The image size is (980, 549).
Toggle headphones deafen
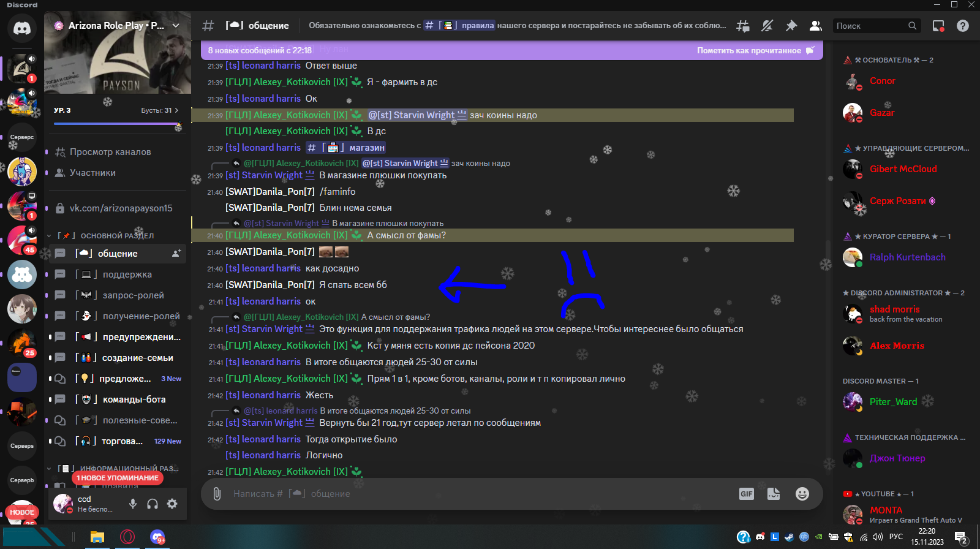point(153,504)
